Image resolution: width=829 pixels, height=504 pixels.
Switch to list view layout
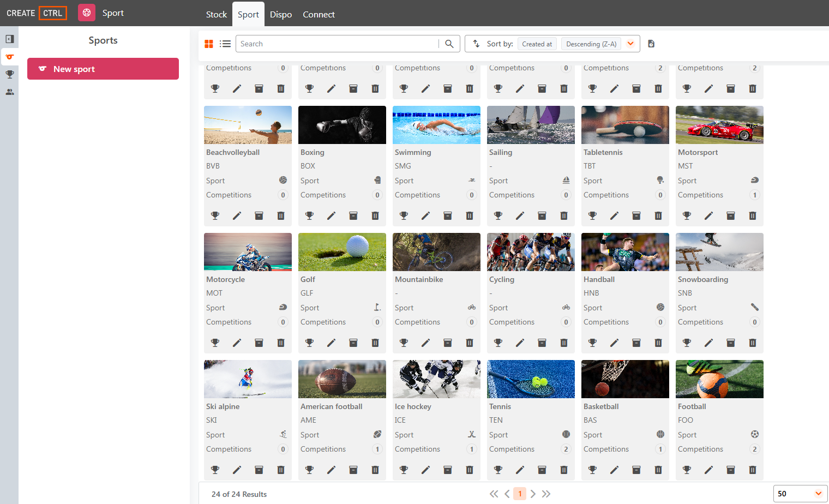225,44
